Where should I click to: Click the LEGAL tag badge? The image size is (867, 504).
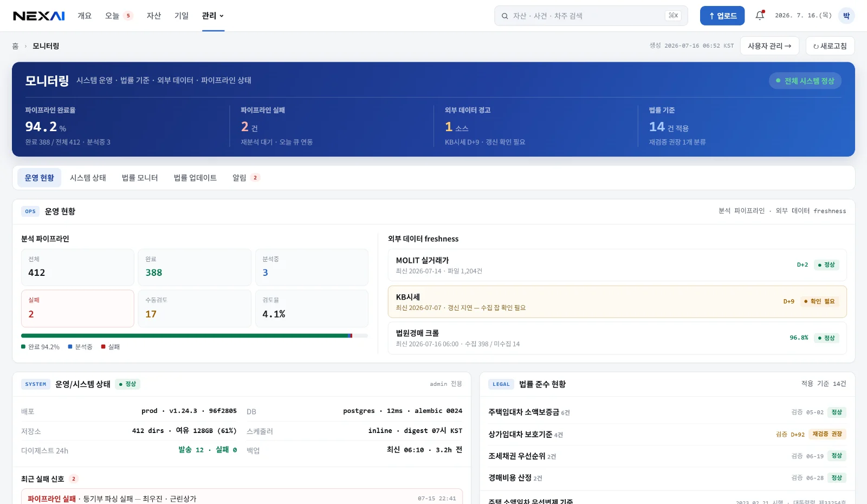[x=501, y=384]
